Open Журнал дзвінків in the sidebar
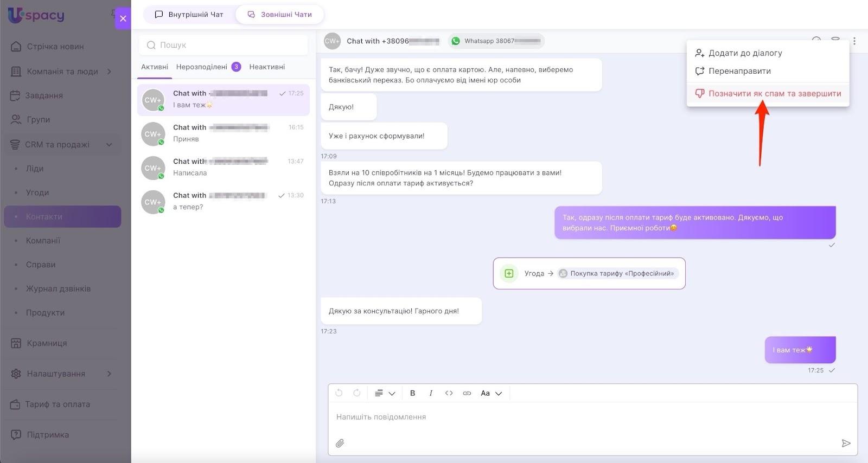The width and height of the screenshot is (868, 463). click(x=58, y=288)
